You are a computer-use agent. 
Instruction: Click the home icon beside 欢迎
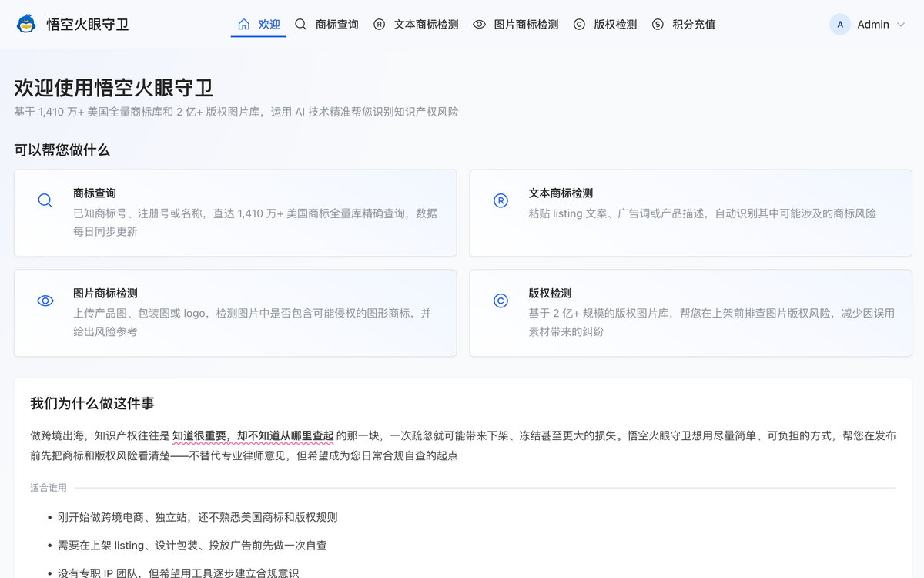[x=244, y=24]
